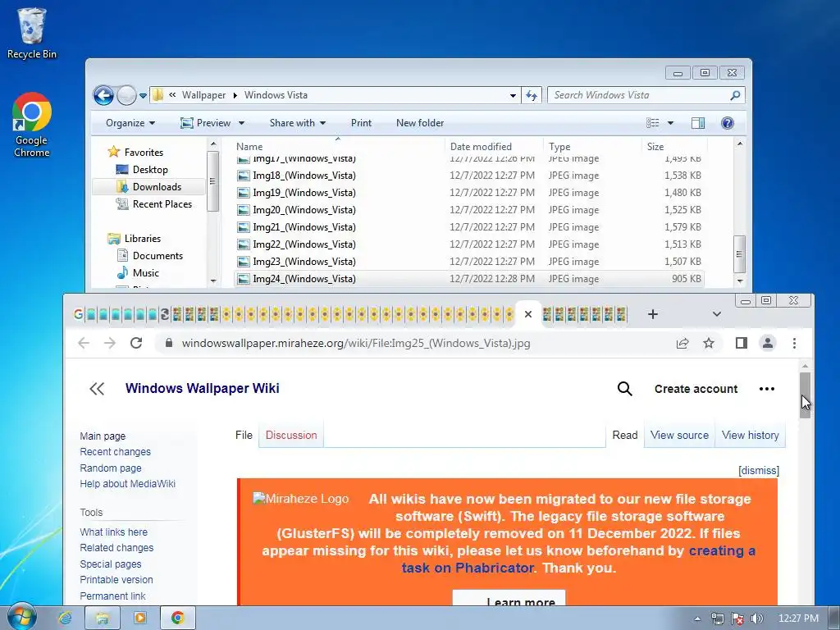Viewport: 840px width, 630px height.
Task: Open the Google Chrome desktop shortcut
Action: point(32,125)
